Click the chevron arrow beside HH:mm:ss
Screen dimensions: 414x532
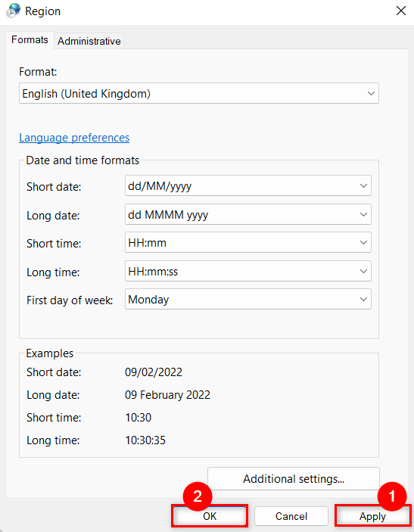pos(363,271)
